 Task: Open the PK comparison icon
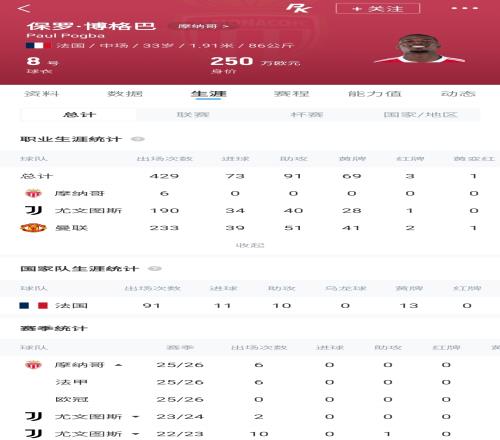pos(299,8)
